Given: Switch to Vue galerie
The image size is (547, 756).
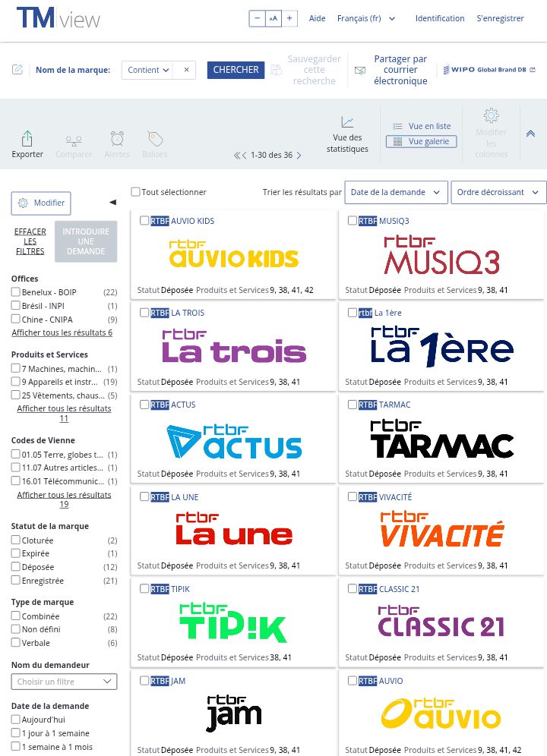Looking at the screenshot, I should (x=422, y=141).
